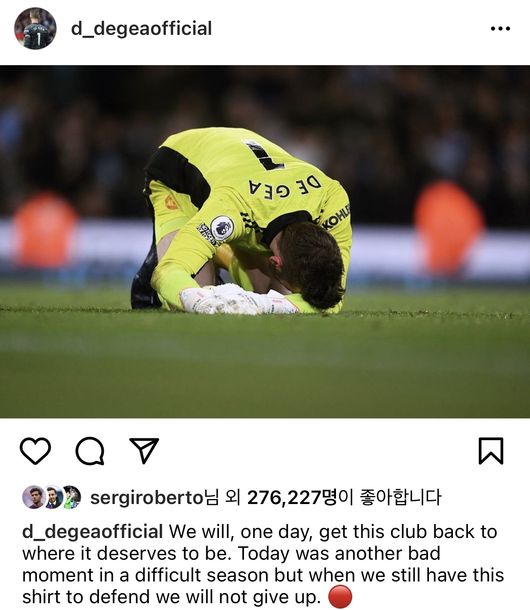This screenshot has height=610, width=530.
Task: Click first liker avatar beside sergiroberto
Action: [x=34, y=497]
